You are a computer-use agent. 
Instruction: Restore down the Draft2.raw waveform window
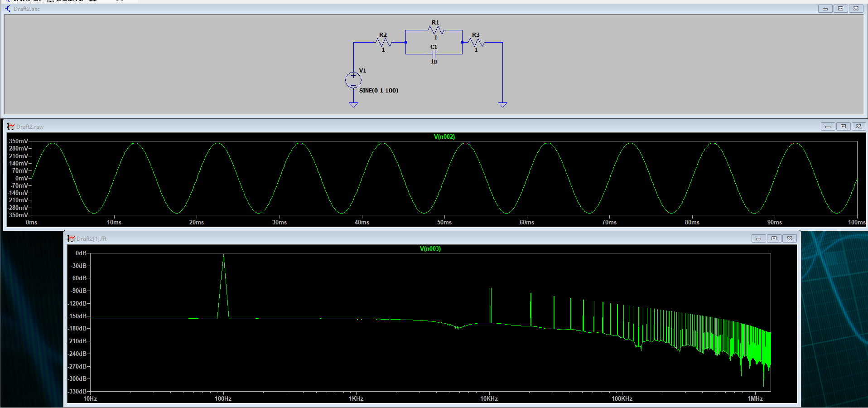point(843,126)
